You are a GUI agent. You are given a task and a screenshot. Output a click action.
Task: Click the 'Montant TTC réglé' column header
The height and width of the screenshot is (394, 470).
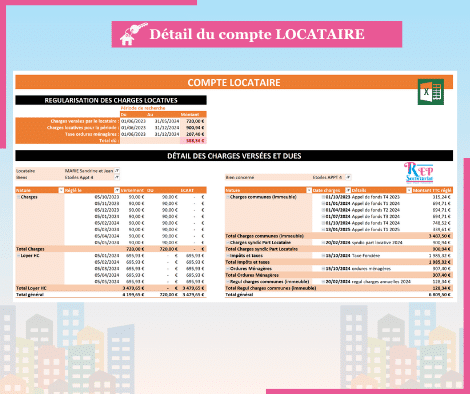[432, 190]
